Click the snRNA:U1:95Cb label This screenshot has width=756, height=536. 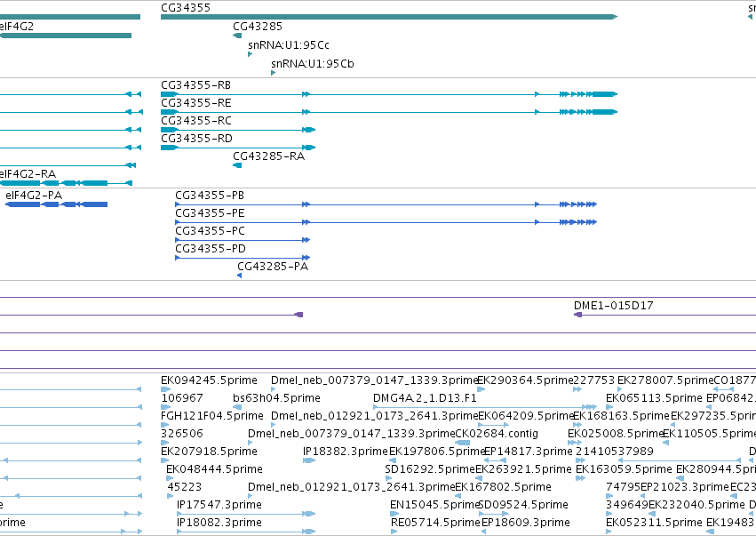(313, 64)
